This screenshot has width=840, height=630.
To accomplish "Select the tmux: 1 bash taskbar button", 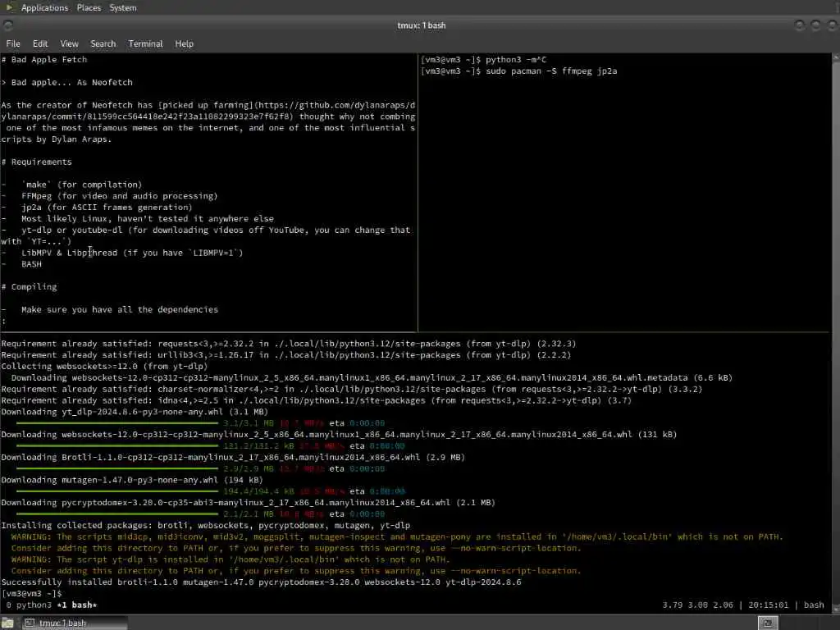I will [75, 623].
